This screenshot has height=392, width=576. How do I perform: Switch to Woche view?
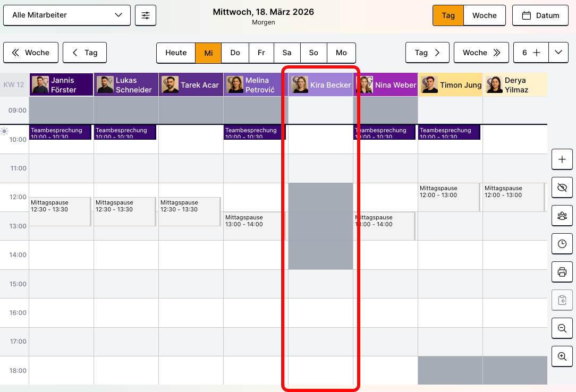485,15
